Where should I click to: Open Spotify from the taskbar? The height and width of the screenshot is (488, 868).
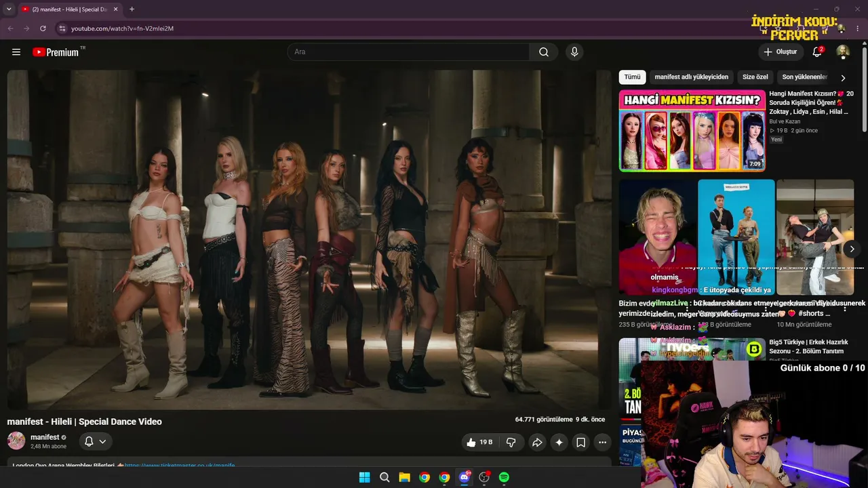click(504, 477)
